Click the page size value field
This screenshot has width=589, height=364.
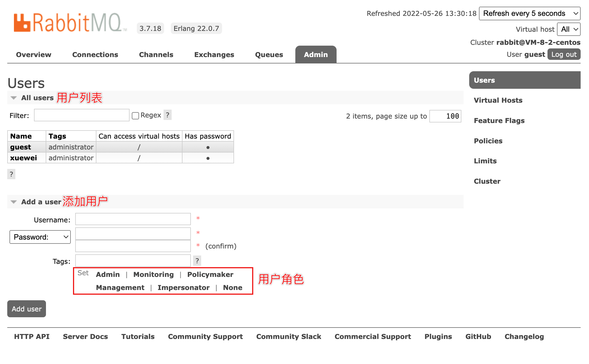pyautogui.click(x=445, y=116)
